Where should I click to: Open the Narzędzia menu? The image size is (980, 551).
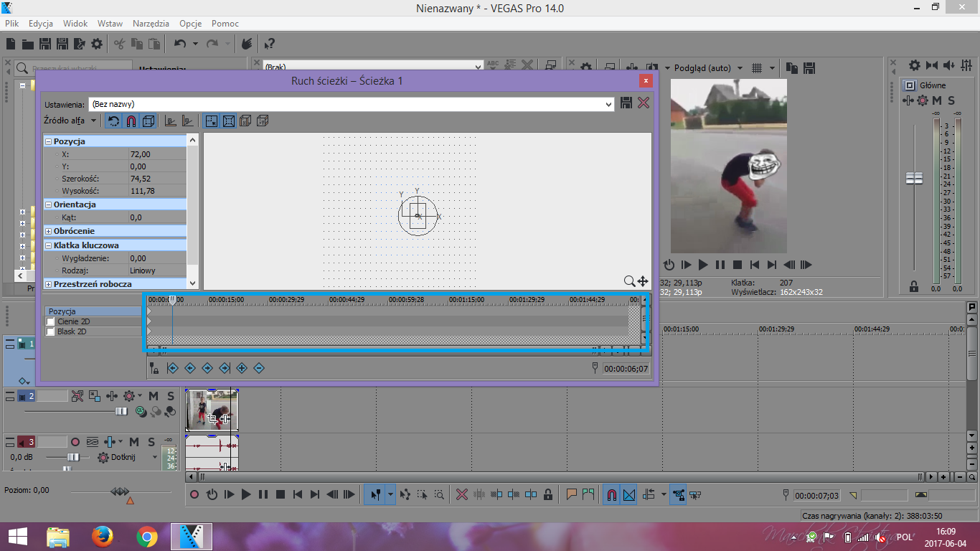[151, 24]
